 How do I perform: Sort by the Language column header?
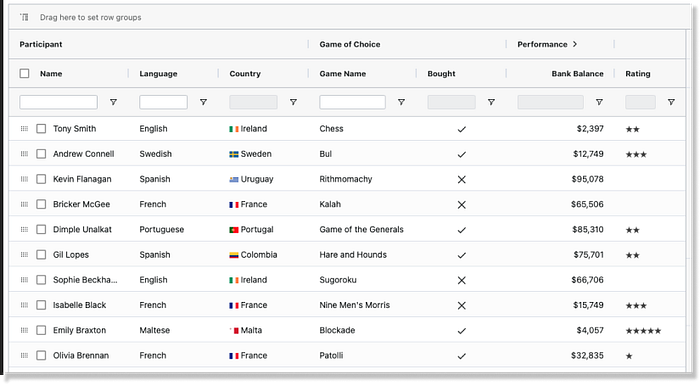[x=158, y=74]
